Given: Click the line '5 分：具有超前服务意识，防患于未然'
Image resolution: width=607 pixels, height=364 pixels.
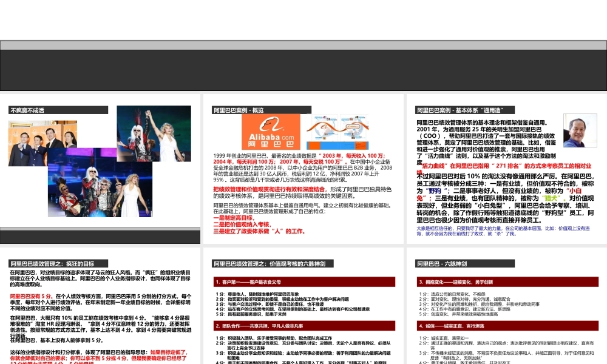Looking at the screenshot, I should [251, 314].
